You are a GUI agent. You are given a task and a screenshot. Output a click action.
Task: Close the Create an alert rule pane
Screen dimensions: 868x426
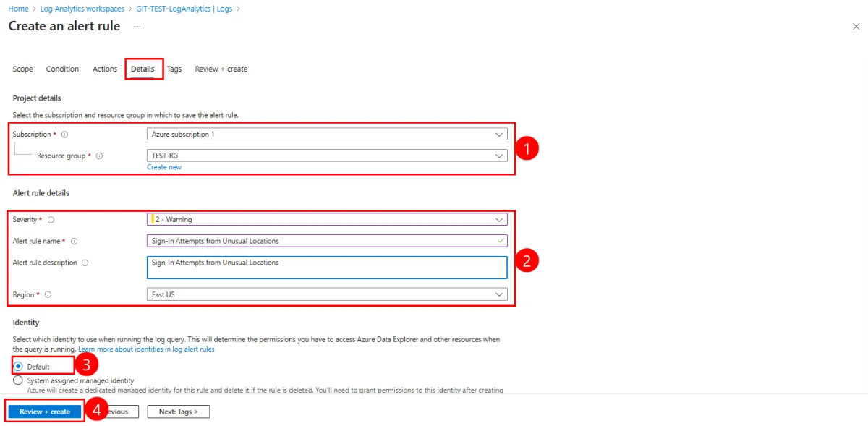[856, 26]
